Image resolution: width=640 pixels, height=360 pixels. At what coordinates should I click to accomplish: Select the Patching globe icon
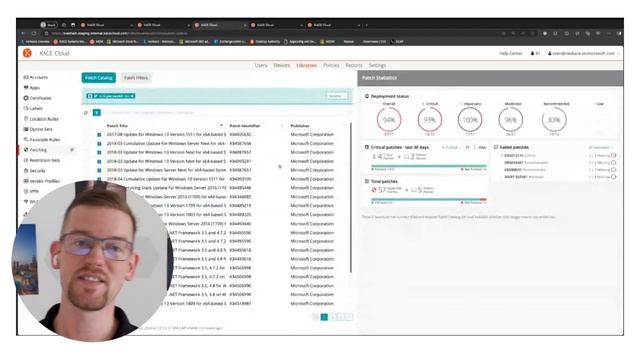click(x=26, y=150)
